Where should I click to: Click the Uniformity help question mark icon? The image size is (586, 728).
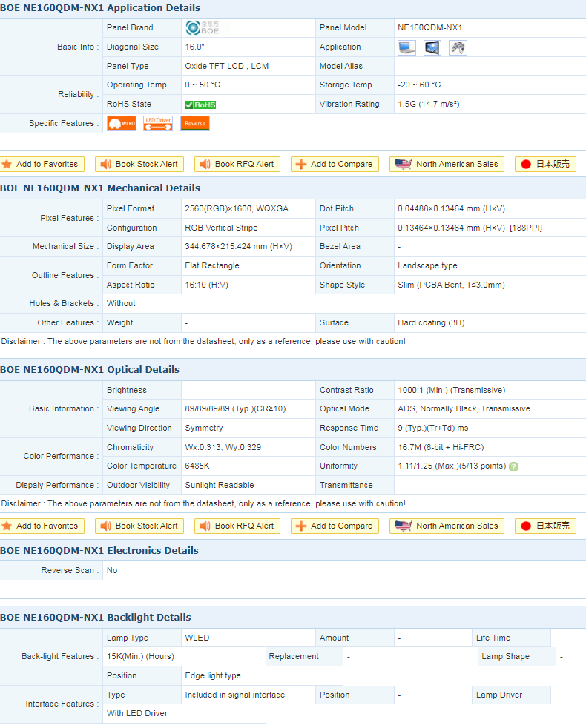pos(513,466)
